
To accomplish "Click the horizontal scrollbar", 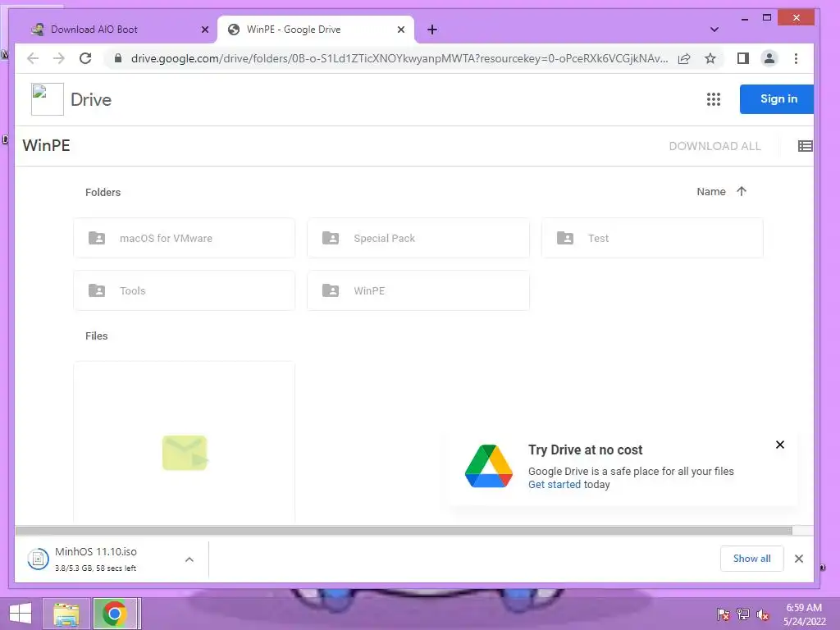I will click(x=404, y=531).
